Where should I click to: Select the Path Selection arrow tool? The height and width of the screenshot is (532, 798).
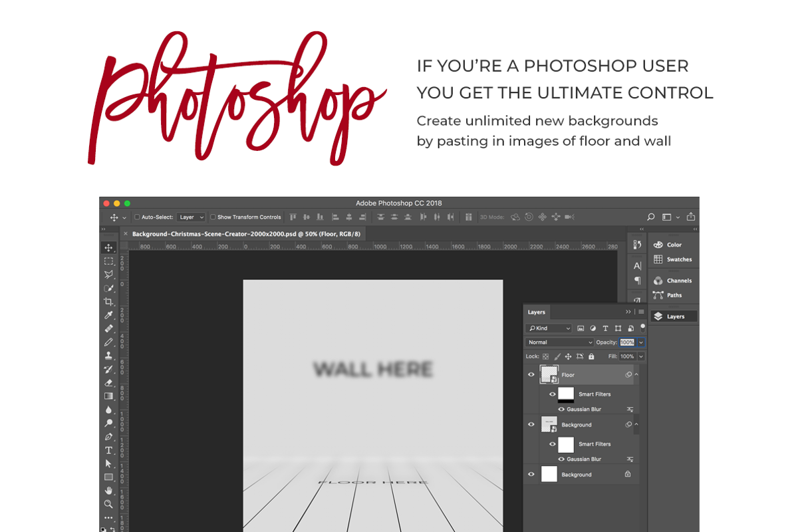point(108,464)
